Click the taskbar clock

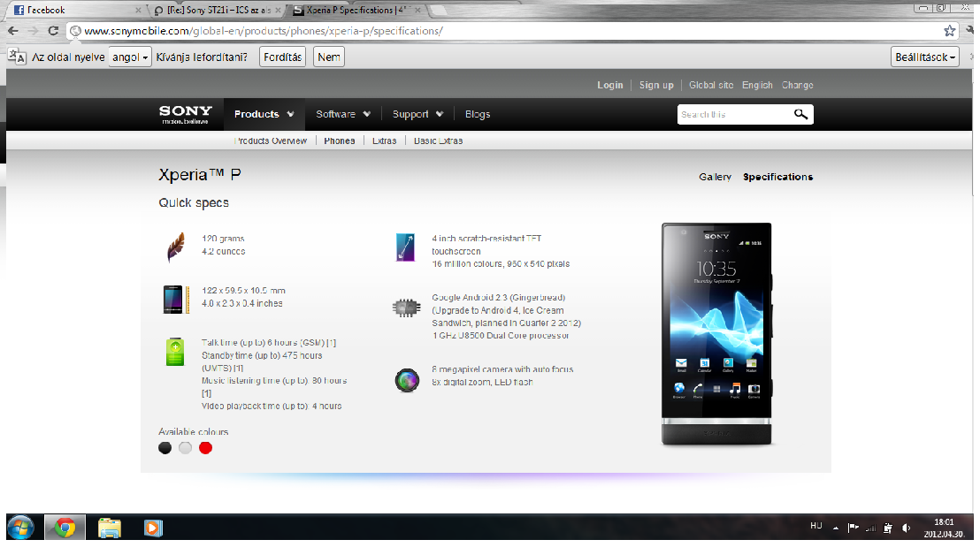tap(944, 528)
